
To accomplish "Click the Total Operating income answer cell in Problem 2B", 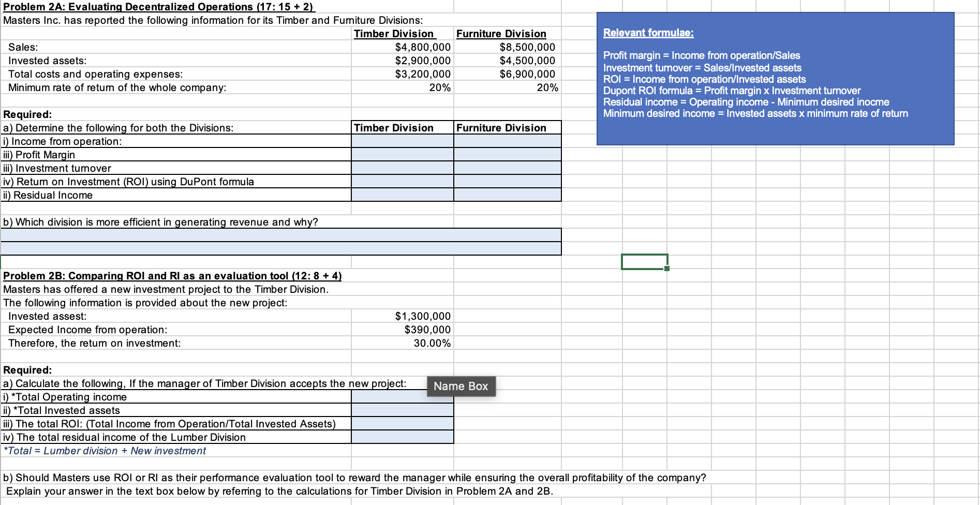I will (x=403, y=396).
